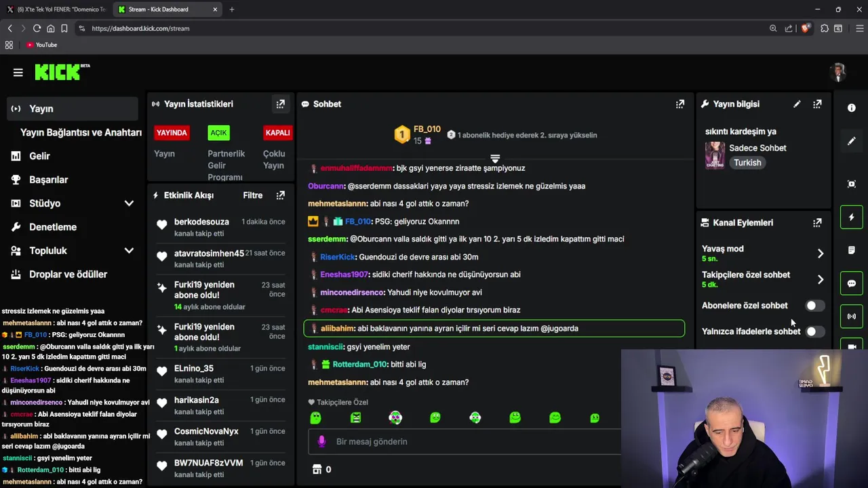Switch to the X browser tab
Image resolution: width=868 pixels, height=488 pixels.
coord(56,9)
